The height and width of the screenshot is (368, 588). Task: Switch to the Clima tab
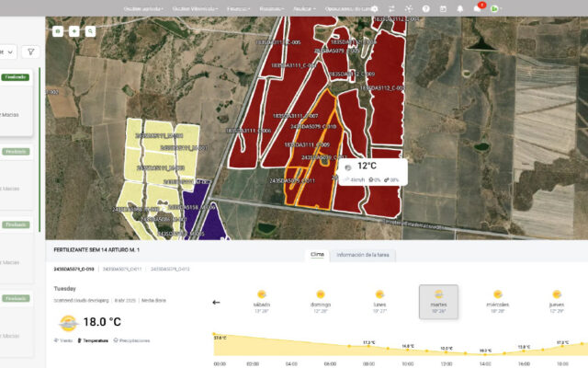(x=317, y=255)
